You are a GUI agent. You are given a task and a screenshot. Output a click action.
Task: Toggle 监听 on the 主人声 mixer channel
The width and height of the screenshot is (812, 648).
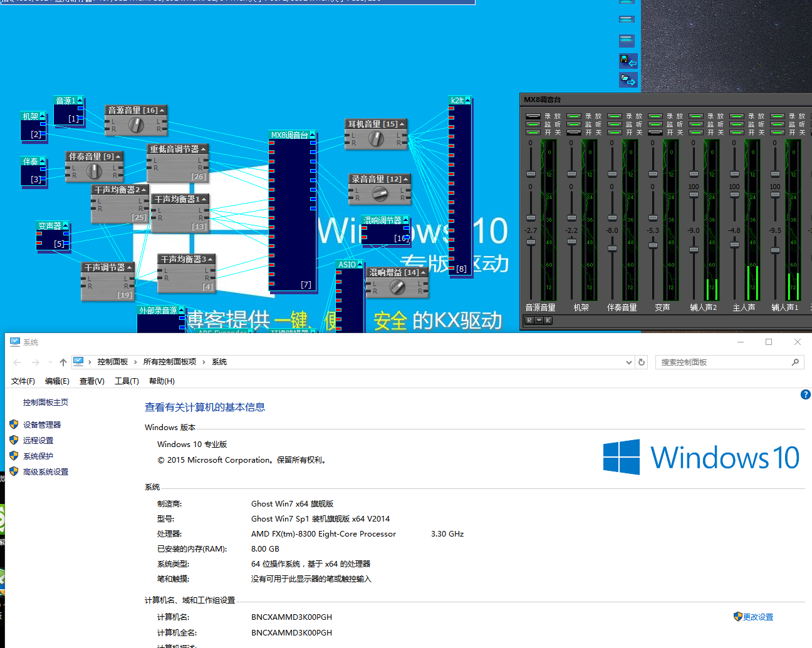[737, 124]
